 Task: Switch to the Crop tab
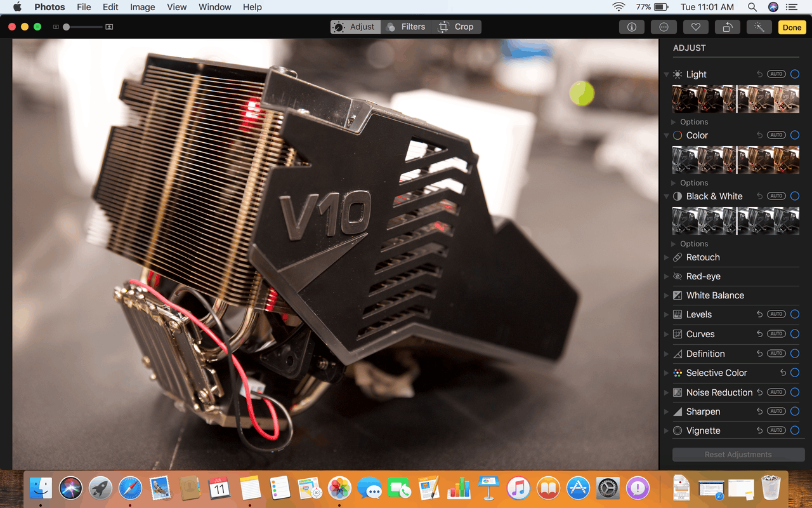click(x=457, y=27)
